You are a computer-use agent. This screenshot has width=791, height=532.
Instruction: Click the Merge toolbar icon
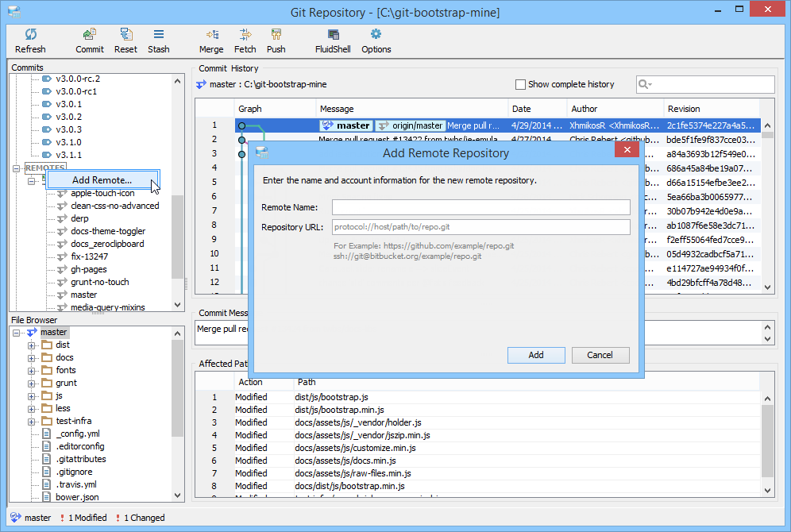(212, 34)
